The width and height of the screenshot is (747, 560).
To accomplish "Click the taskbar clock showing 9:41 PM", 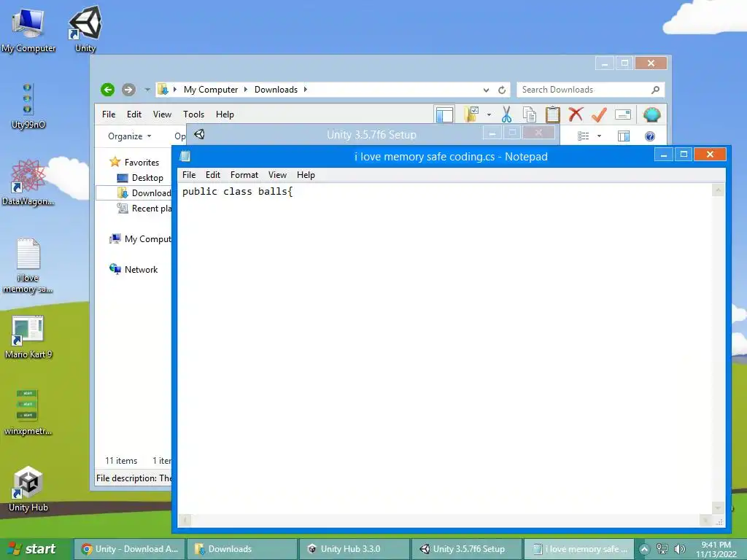I will 716,550.
